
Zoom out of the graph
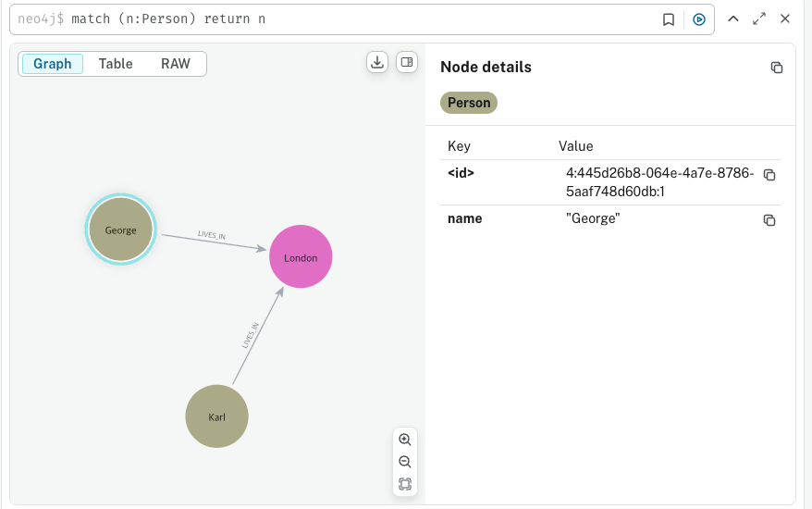[404, 462]
